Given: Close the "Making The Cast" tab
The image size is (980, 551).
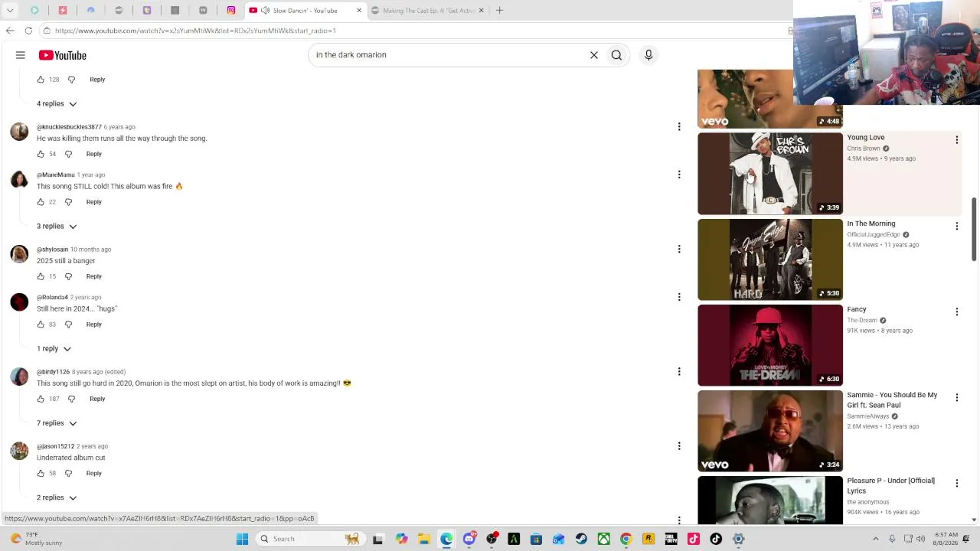Looking at the screenshot, I should 481,11.
